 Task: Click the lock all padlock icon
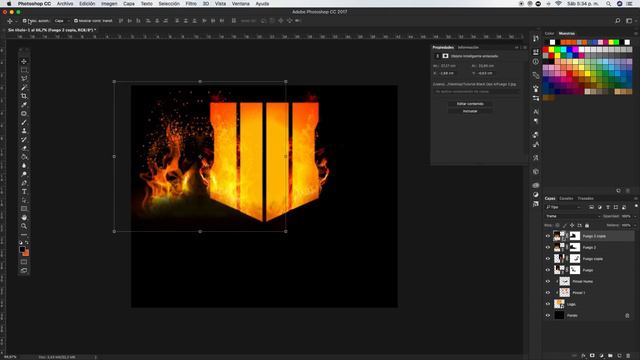click(587, 225)
